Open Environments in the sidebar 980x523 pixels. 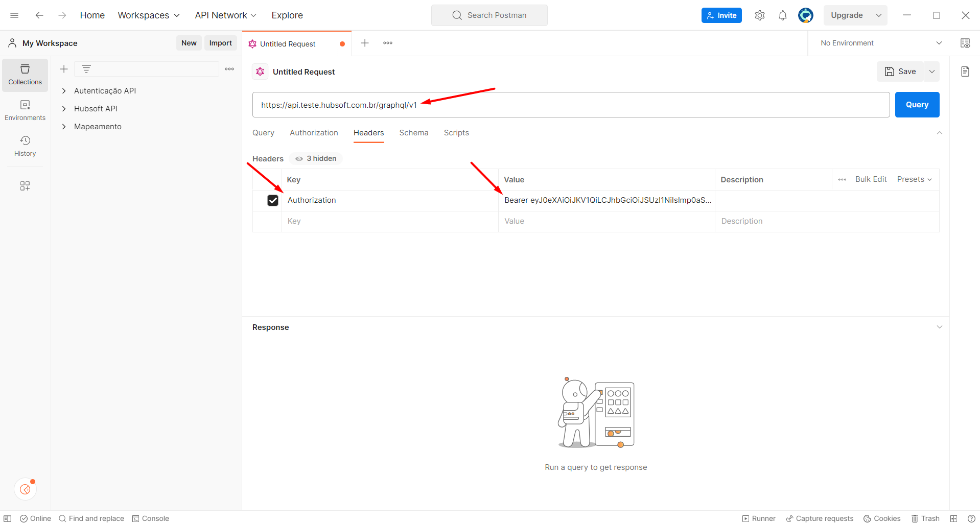pos(25,111)
